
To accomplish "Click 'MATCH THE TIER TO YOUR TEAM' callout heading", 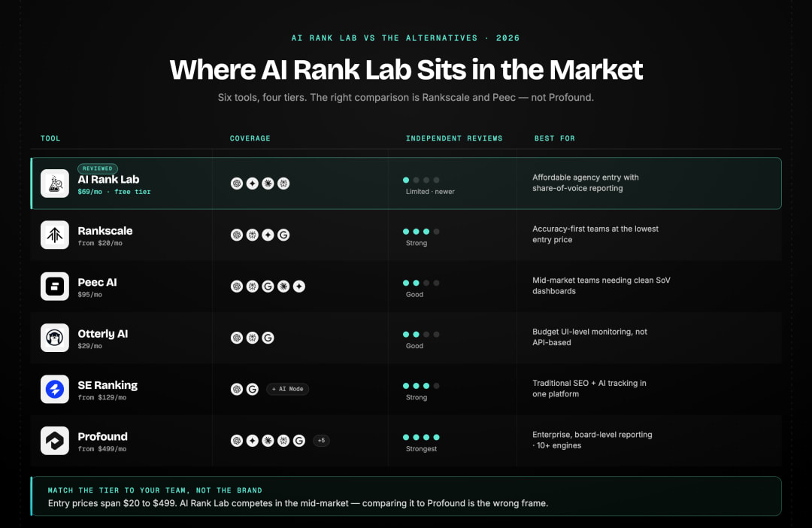I will point(155,490).
